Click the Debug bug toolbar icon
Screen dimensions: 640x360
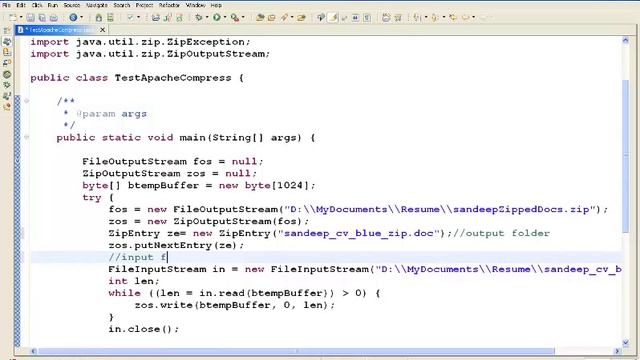point(199,18)
